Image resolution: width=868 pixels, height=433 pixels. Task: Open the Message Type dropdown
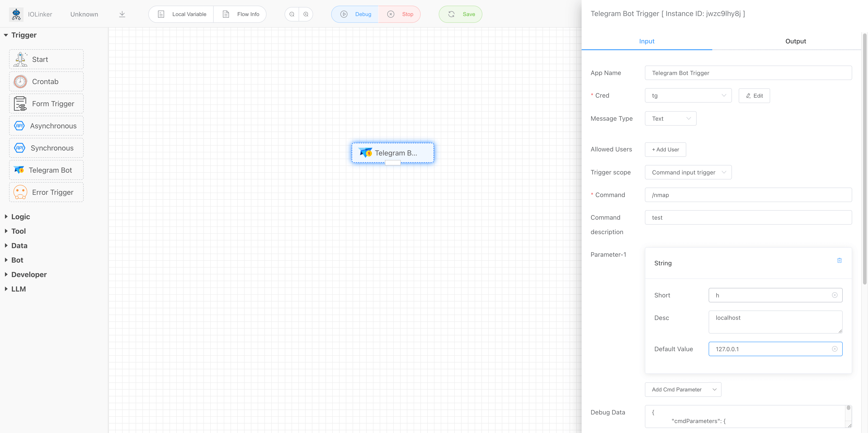click(670, 118)
